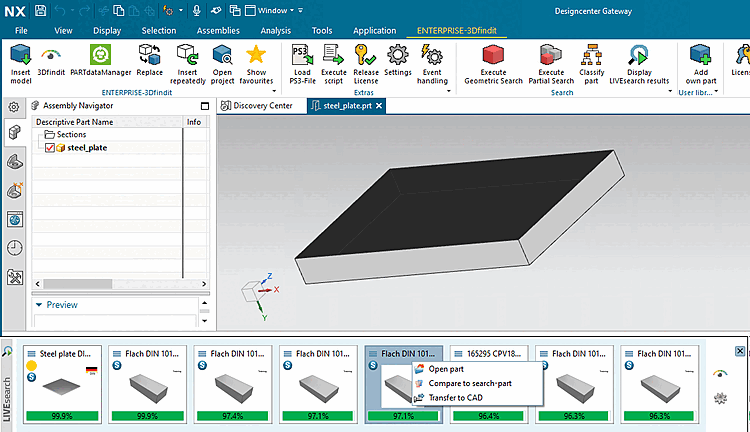Choose Transfer to CAD

pos(455,398)
